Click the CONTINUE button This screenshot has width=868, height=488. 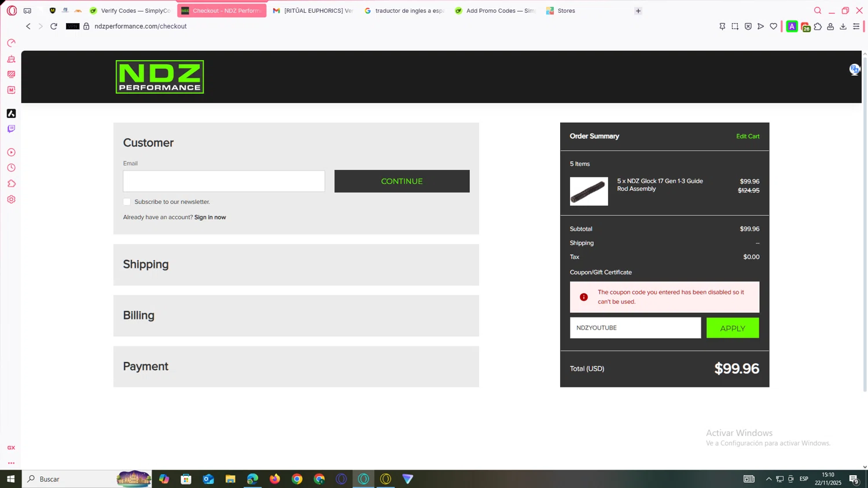point(402,181)
